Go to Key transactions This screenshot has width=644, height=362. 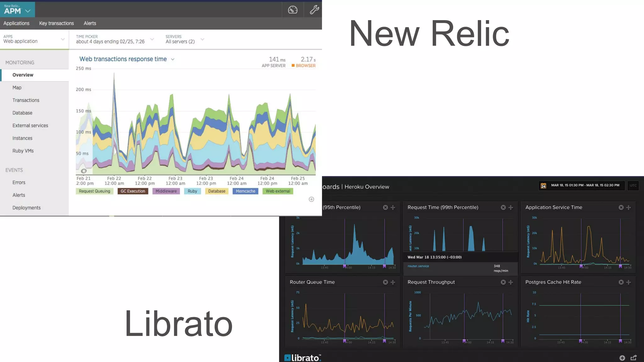point(56,23)
